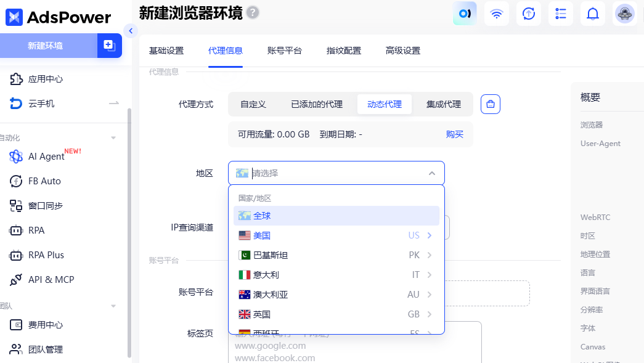Switch to the 基础设置 tab
Viewport: 644px width, 363px height.
click(166, 51)
